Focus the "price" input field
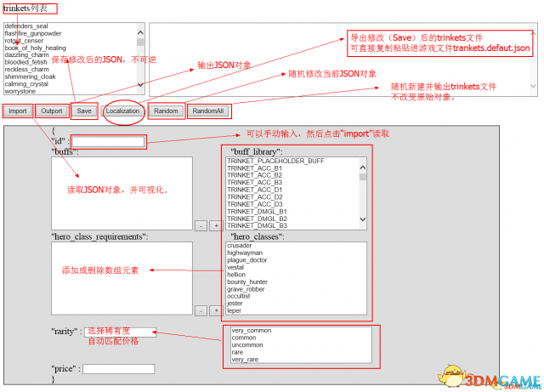Image resolution: width=544 pixels, height=392 pixels. point(119,369)
